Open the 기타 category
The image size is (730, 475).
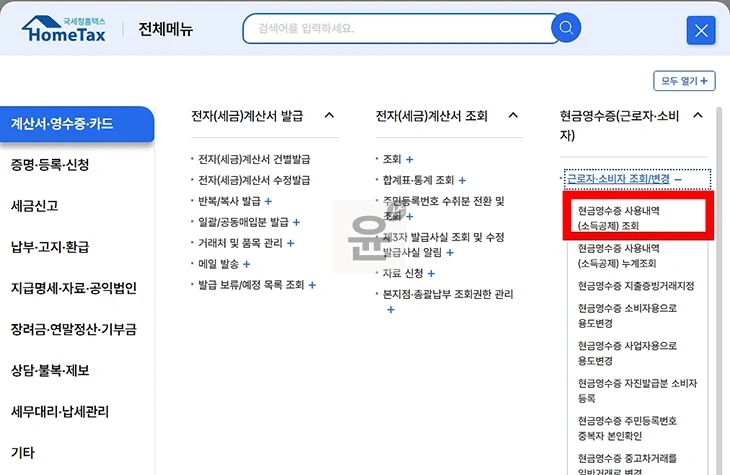coord(23,453)
